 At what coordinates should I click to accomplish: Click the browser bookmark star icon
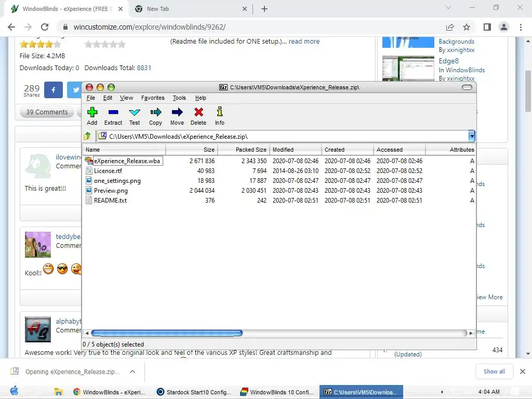(467, 27)
